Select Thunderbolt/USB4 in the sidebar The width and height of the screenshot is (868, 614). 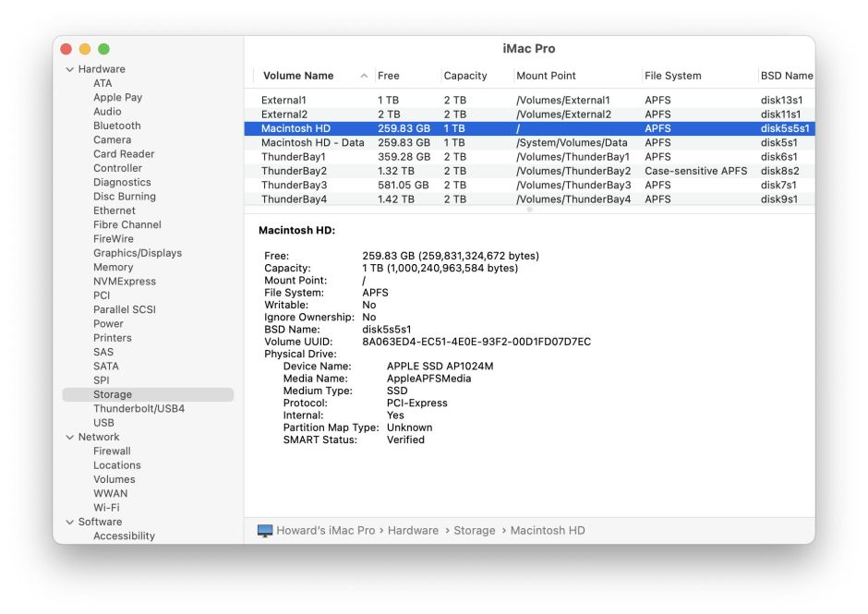(139, 409)
